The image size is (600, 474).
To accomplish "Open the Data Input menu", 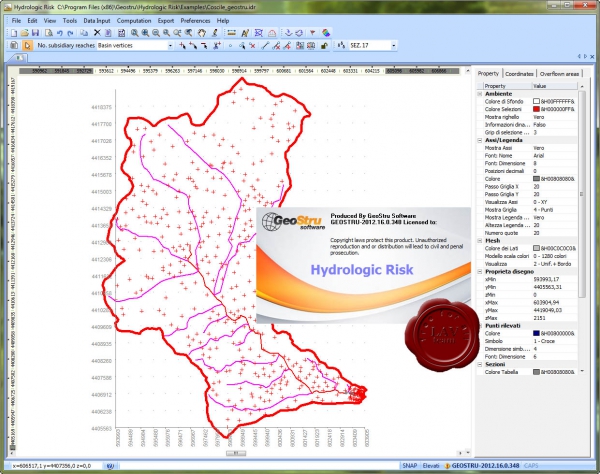I will pos(97,21).
